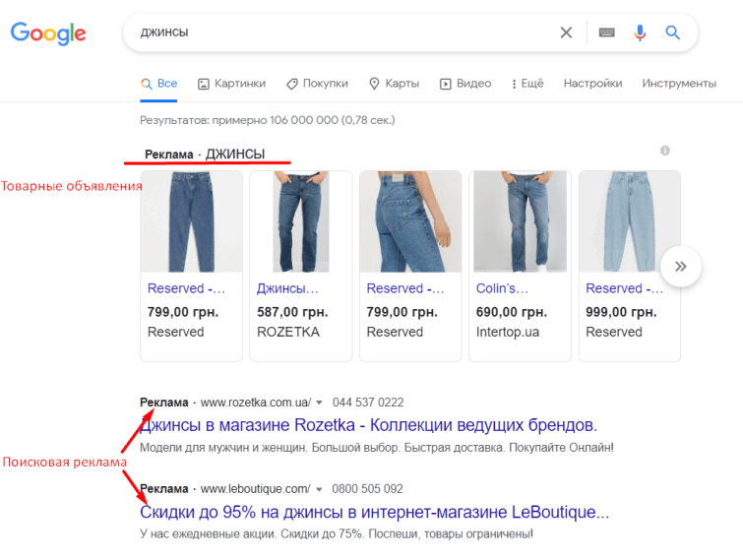Click the Google logo

(x=48, y=33)
